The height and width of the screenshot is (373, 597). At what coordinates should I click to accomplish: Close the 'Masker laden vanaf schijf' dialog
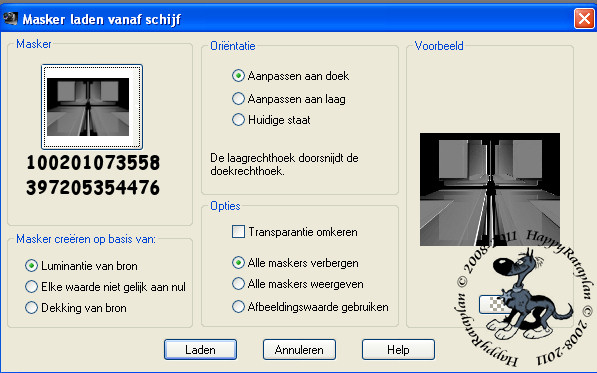tap(584, 18)
